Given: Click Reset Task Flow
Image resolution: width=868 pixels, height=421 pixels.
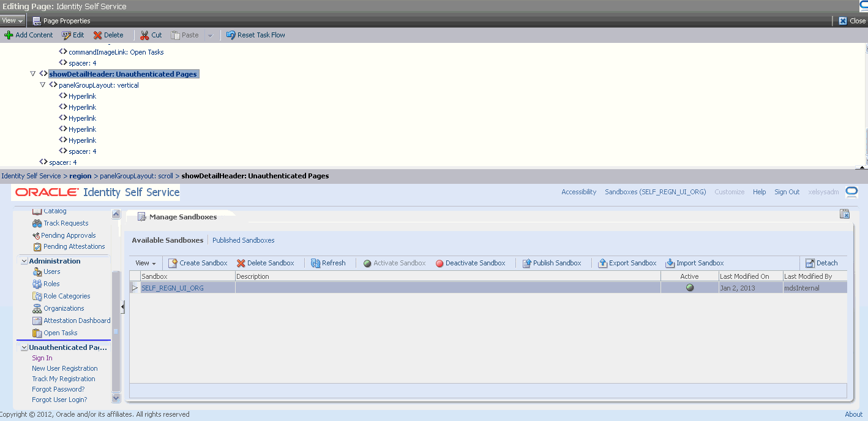Looking at the screenshot, I should coord(256,35).
